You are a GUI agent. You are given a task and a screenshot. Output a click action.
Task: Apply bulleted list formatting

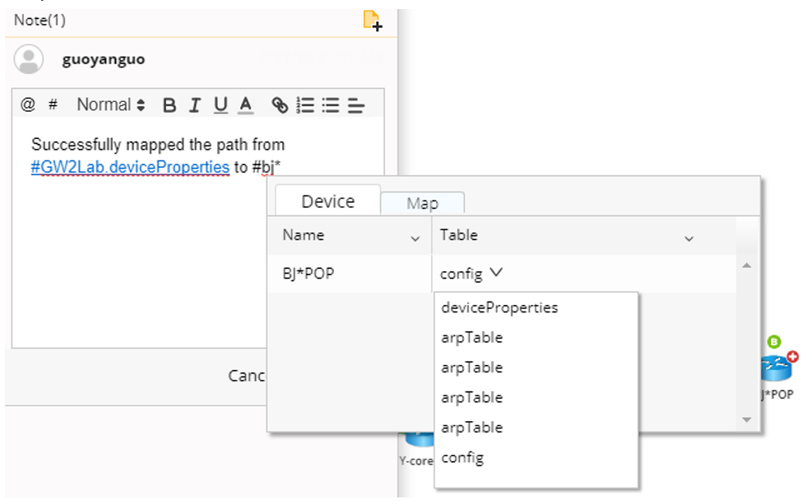pos(331,105)
